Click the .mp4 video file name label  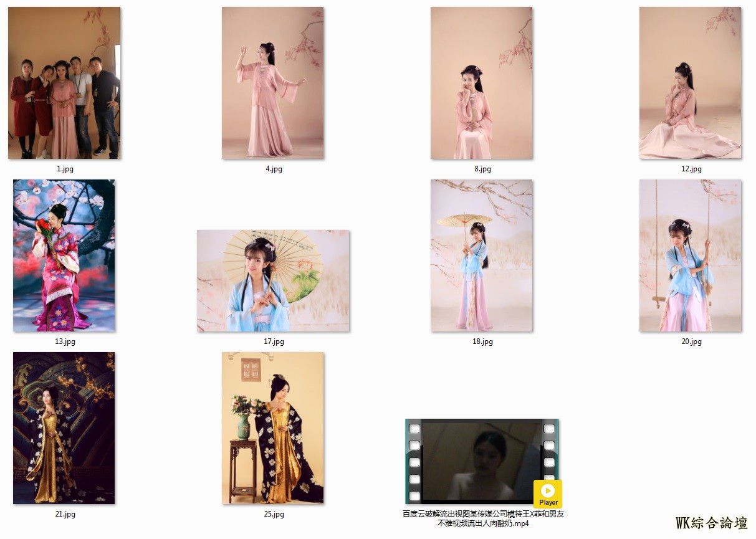pos(483,518)
